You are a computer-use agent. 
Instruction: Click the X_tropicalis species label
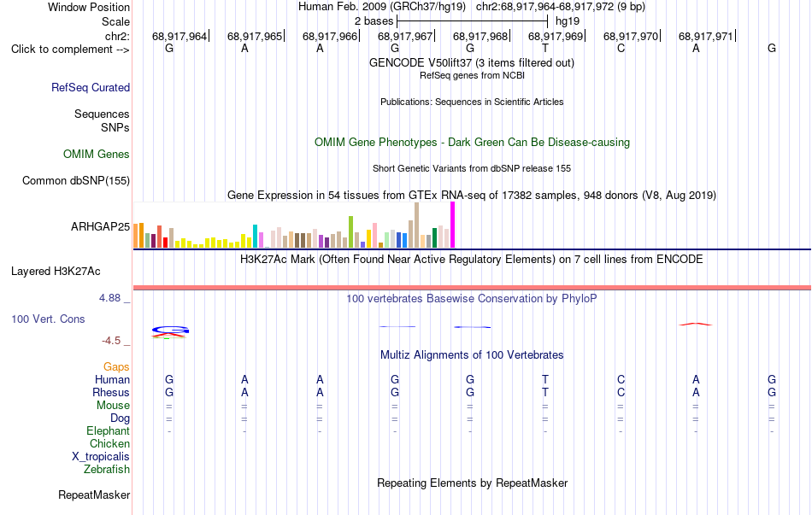coord(101,457)
